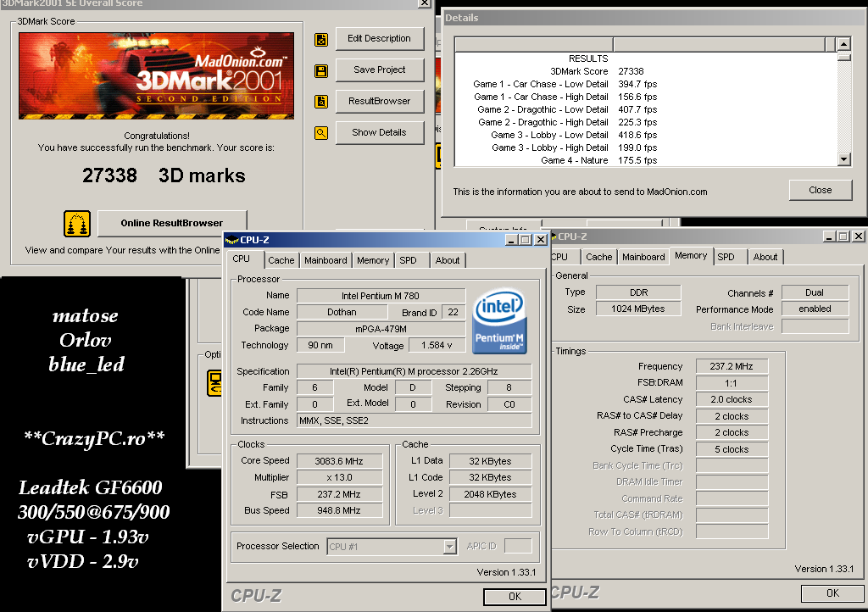
Task: Click the Save Project button
Action: click(x=380, y=70)
